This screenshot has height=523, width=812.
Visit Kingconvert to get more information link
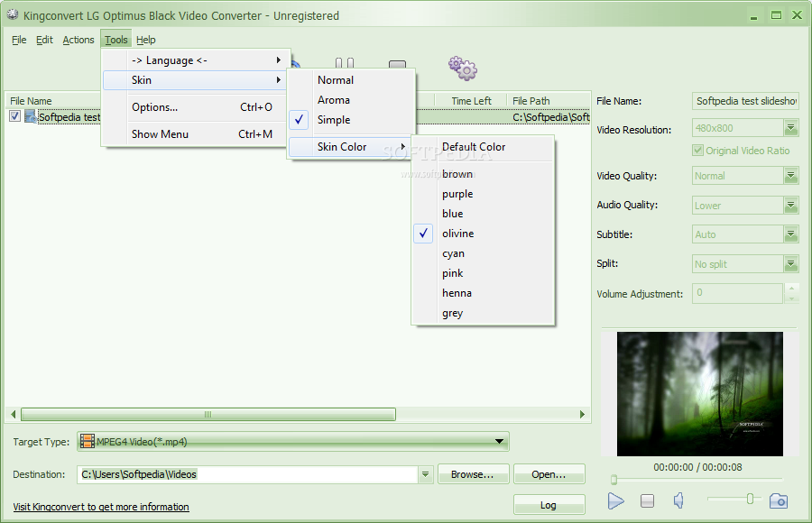[x=101, y=507]
